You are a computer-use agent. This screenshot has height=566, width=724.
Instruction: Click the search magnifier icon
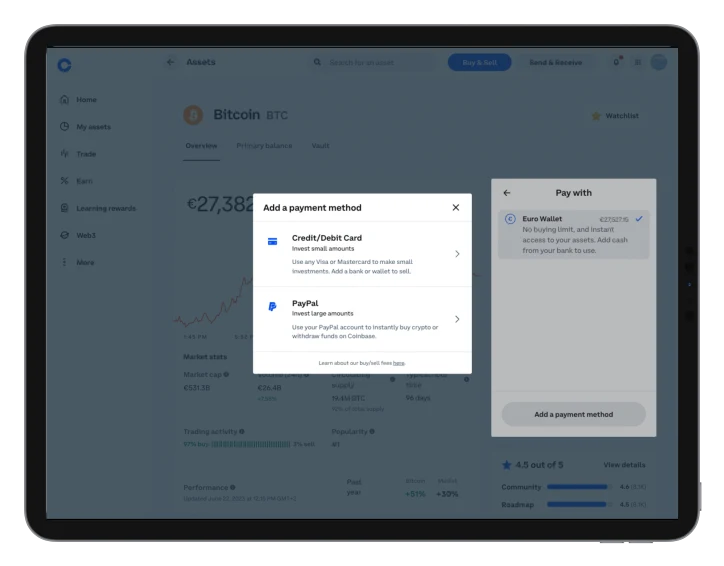(317, 62)
